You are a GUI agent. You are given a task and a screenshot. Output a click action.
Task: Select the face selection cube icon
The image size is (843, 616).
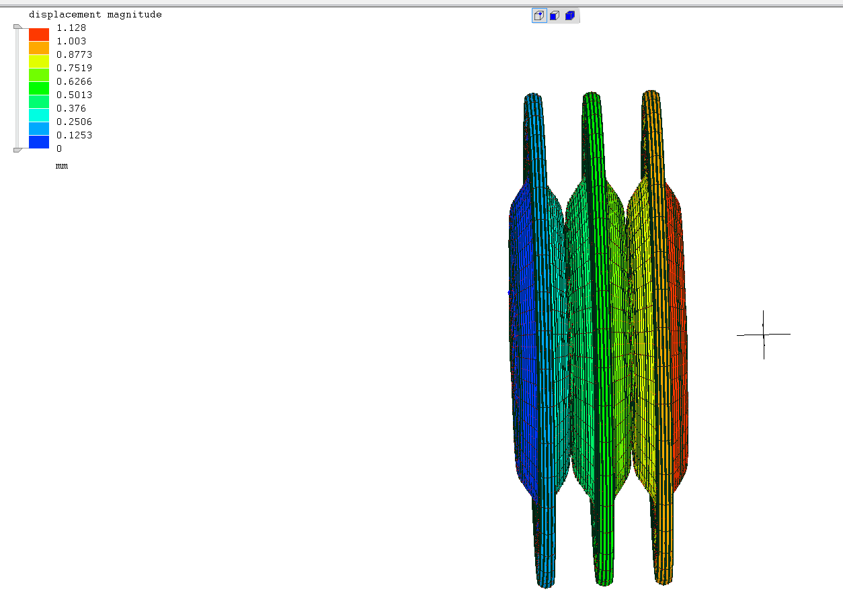click(555, 15)
